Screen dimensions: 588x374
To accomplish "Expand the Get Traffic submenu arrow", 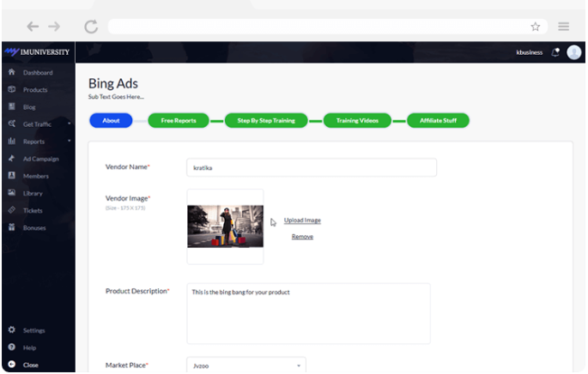I will (70, 124).
